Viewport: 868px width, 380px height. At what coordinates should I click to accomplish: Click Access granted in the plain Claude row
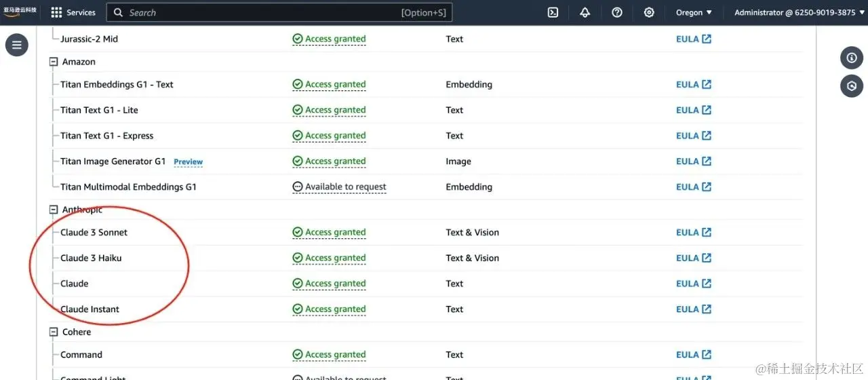point(330,284)
